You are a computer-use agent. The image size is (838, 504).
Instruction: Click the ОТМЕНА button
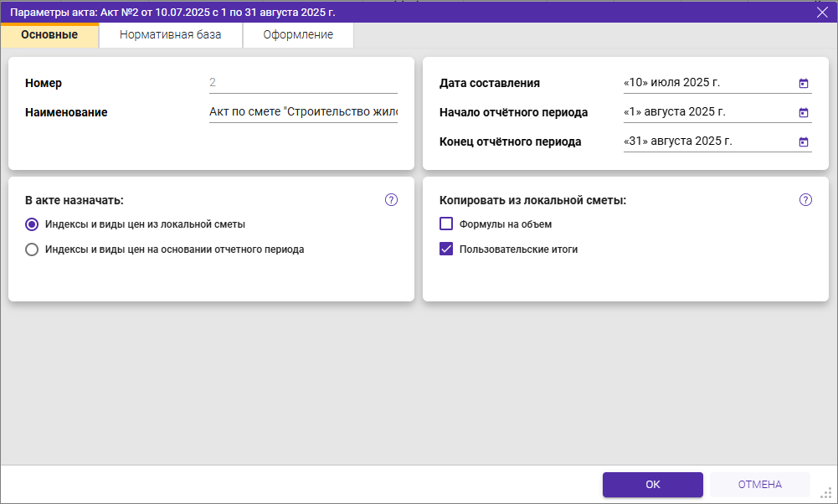pos(759,485)
